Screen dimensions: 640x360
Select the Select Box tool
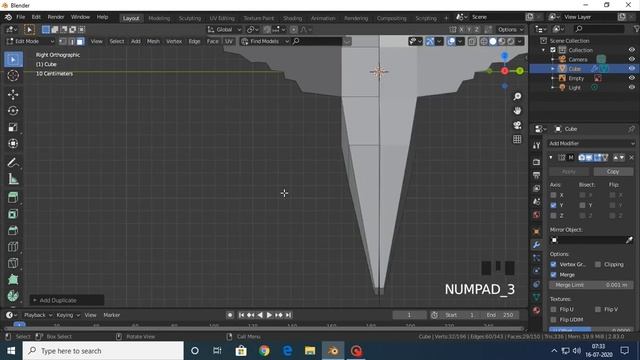tap(13, 60)
